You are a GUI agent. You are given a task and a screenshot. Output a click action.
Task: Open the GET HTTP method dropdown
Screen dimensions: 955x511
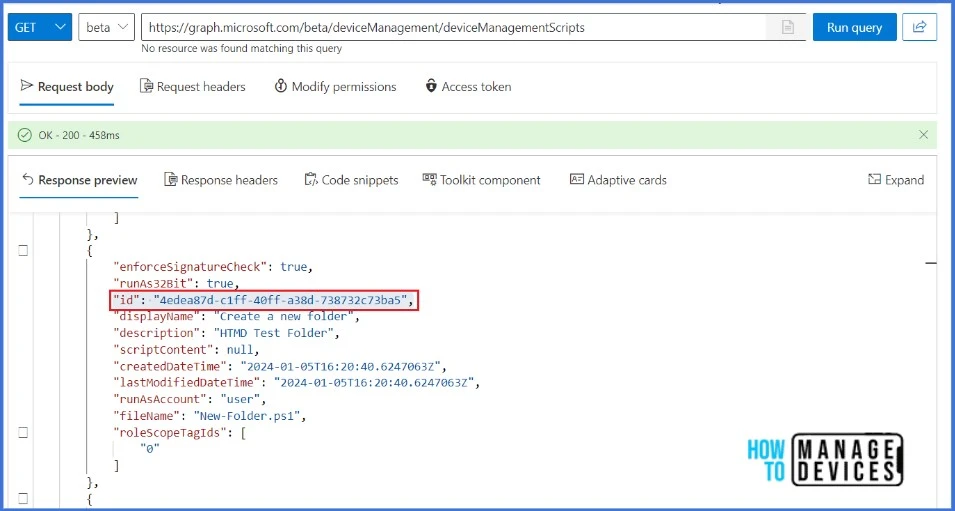[40, 27]
